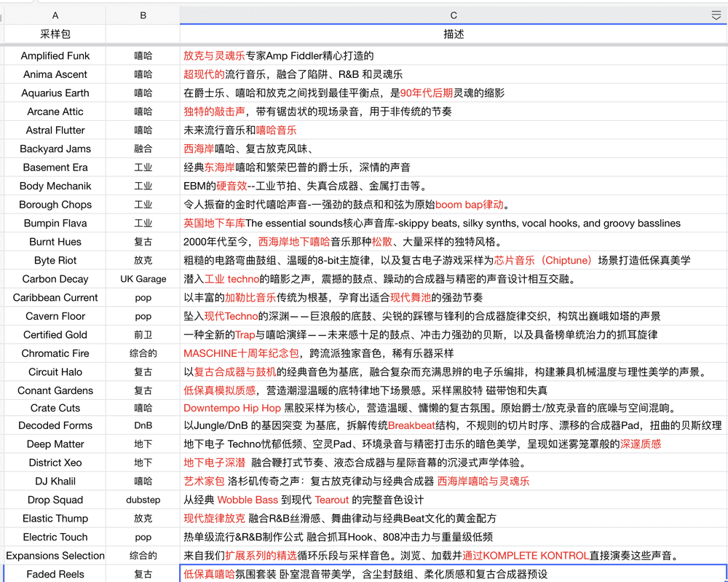Click the 采样包 header cell
This screenshot has height=582, width=728.
(x=55, y=34)
